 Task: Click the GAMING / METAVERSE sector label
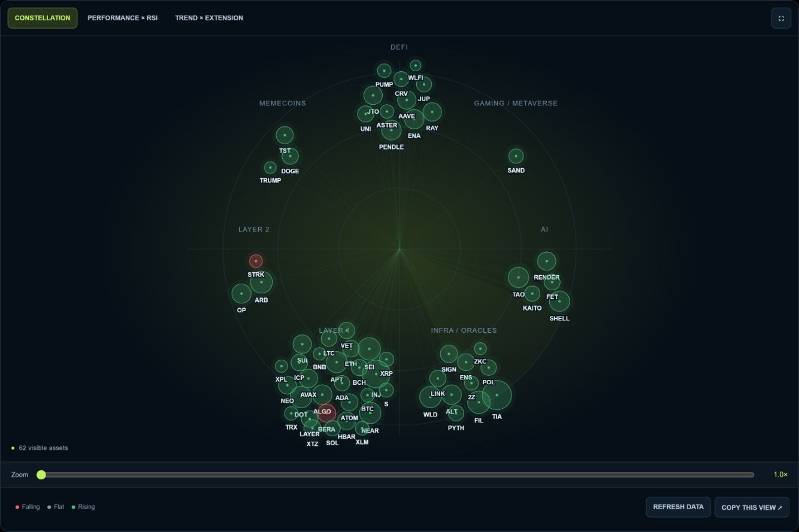[x=516, y=104]
